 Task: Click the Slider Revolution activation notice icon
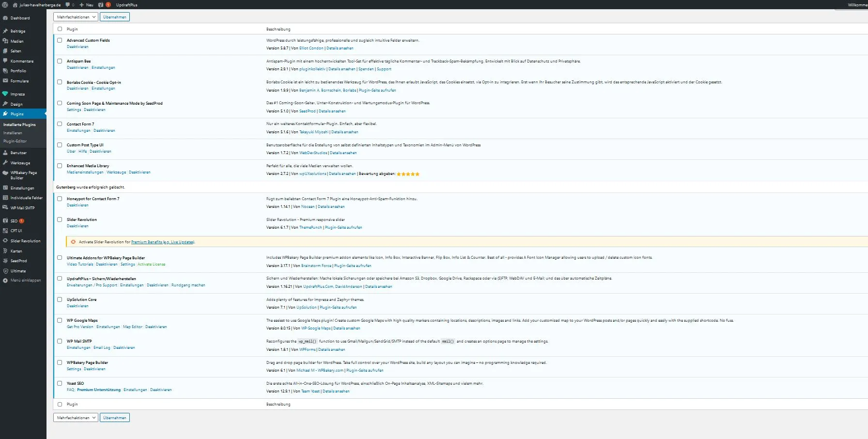coord(73,242)
